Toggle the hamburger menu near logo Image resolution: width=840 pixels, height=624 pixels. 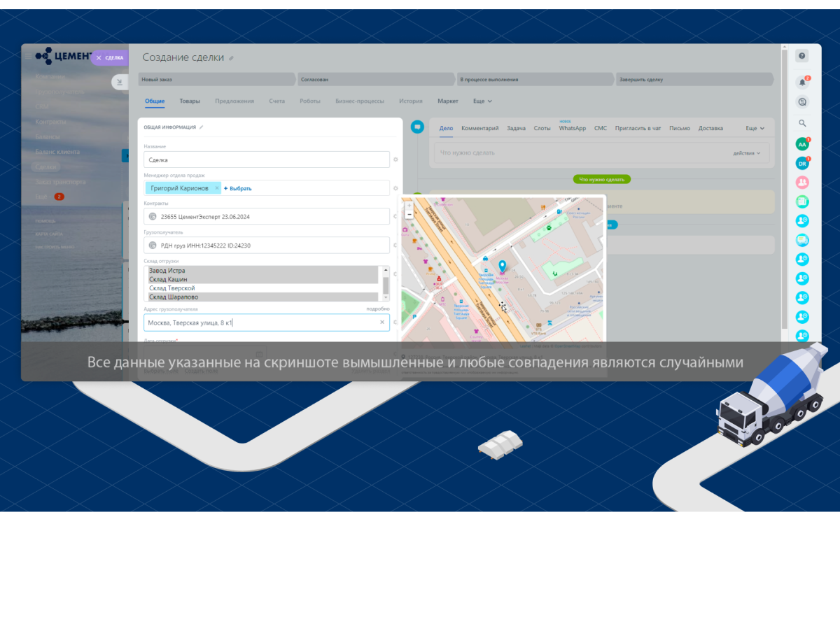click(x=28, y=57)
